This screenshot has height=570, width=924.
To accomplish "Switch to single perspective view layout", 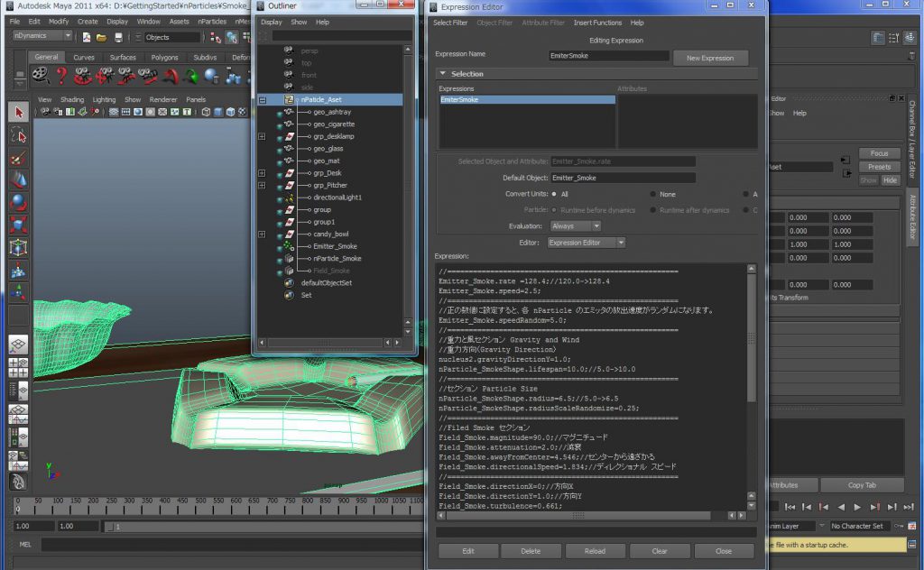I will coord(18,345).
